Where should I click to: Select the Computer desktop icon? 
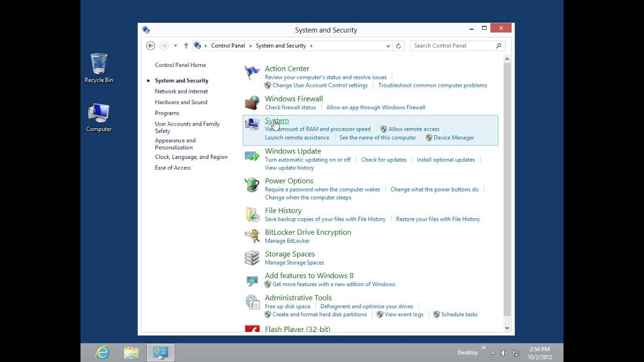click(x=99, y=118)
